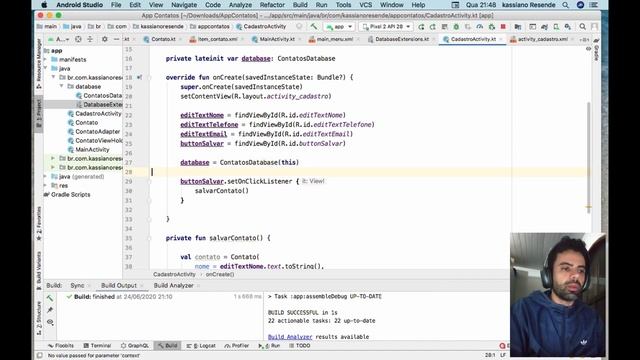Click the Debug app bug icon
Image resolution: width=640 pixels, height=360 pixels.
tap(456, 27)
